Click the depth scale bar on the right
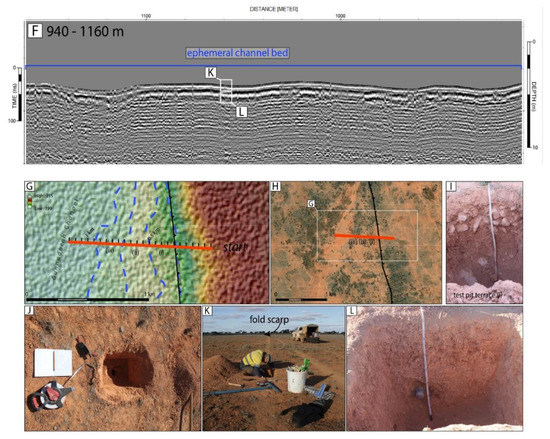This screenshot has height=439, width=550. click(529, 94)
